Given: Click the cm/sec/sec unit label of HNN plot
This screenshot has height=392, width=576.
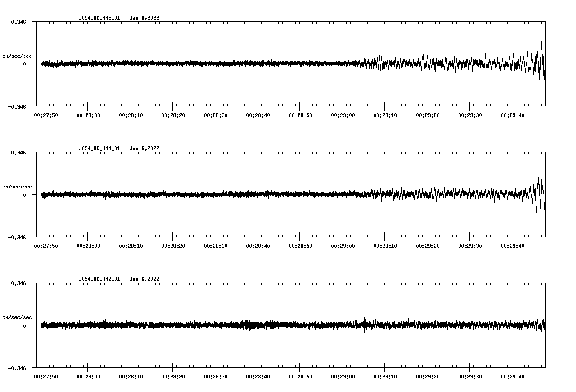Looking at the screenshot, I should 17,187.
